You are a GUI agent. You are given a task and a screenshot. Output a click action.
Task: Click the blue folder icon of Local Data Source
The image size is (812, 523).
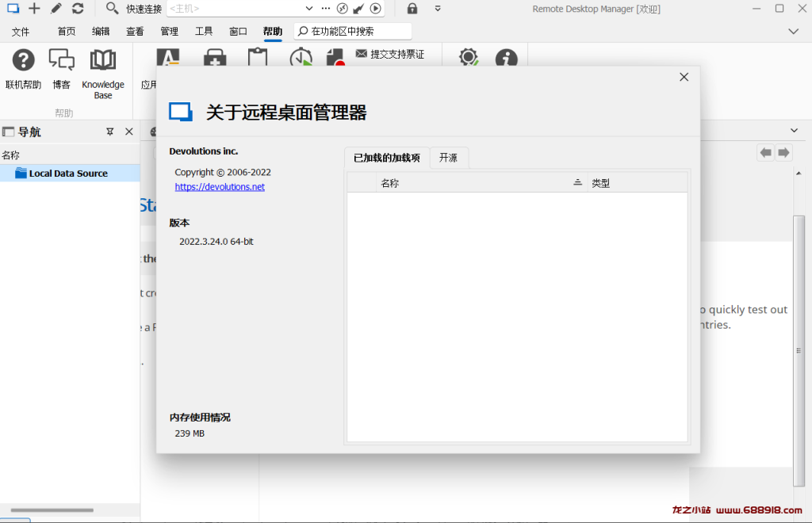[21, 173]
